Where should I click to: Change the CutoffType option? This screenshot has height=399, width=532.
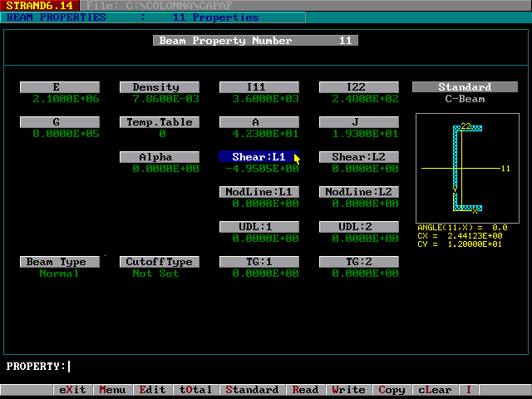159,262
